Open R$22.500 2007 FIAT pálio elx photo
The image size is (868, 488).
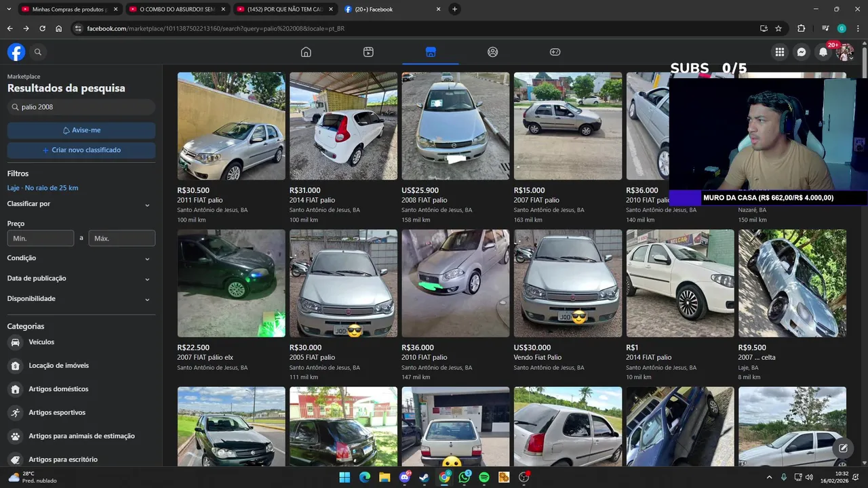point(231,283)
